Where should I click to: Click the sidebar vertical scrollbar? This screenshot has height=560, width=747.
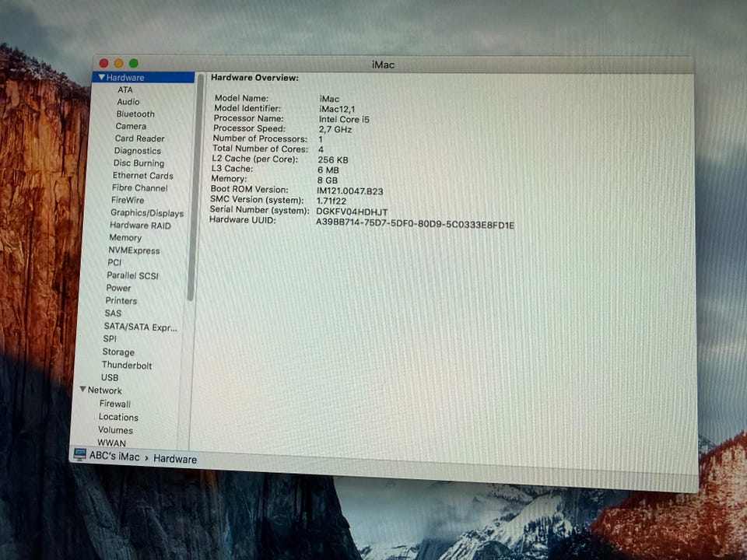pyautogui.click(x=195, y=187)
